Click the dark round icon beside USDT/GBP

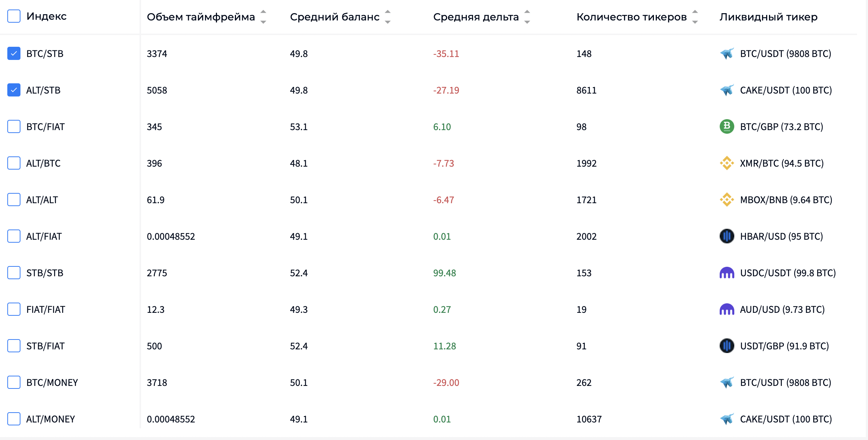(727, 346)
